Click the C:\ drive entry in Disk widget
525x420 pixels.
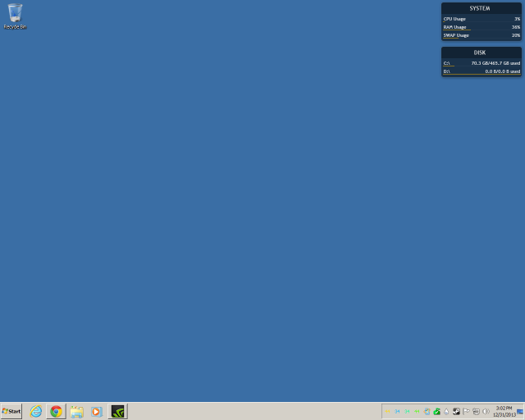(x=481, y=62)
